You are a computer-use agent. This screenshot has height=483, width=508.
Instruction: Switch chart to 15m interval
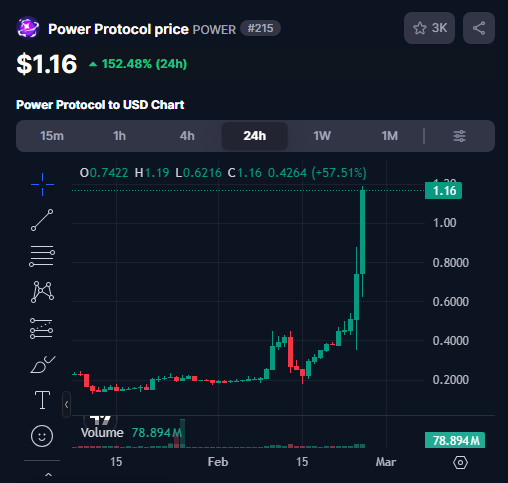pos(52,136)
